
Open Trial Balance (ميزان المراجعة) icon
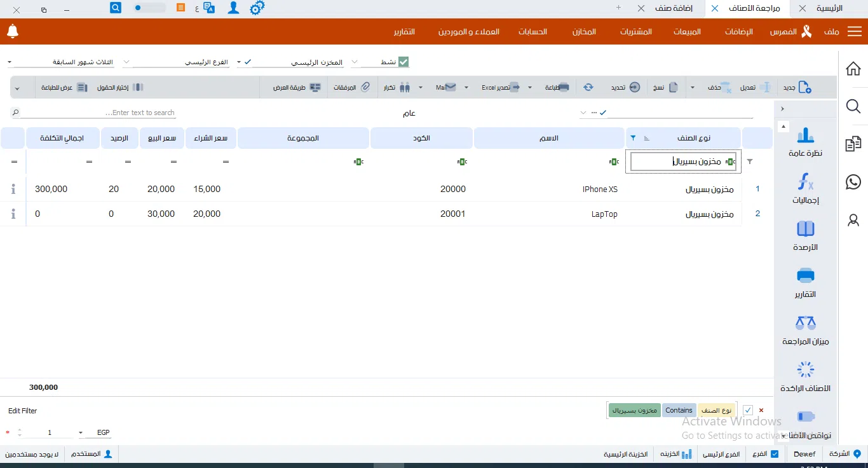(805, 330)
